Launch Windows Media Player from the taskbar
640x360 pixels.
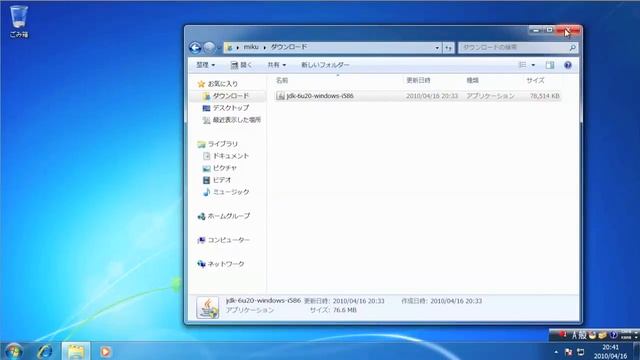click(x=105, y=351)
